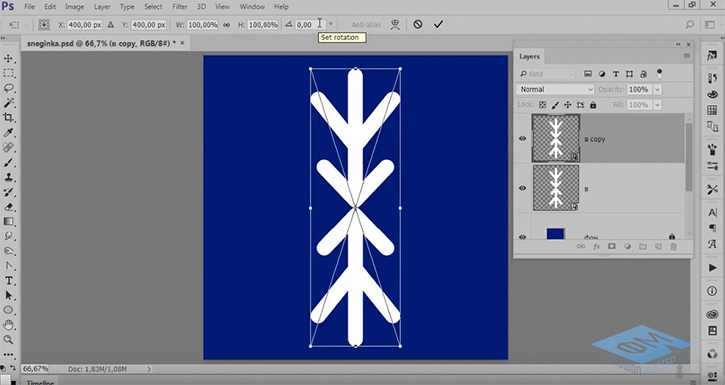
Task: Hide the 'фон' background layer
Action: [x=522, y=237]
